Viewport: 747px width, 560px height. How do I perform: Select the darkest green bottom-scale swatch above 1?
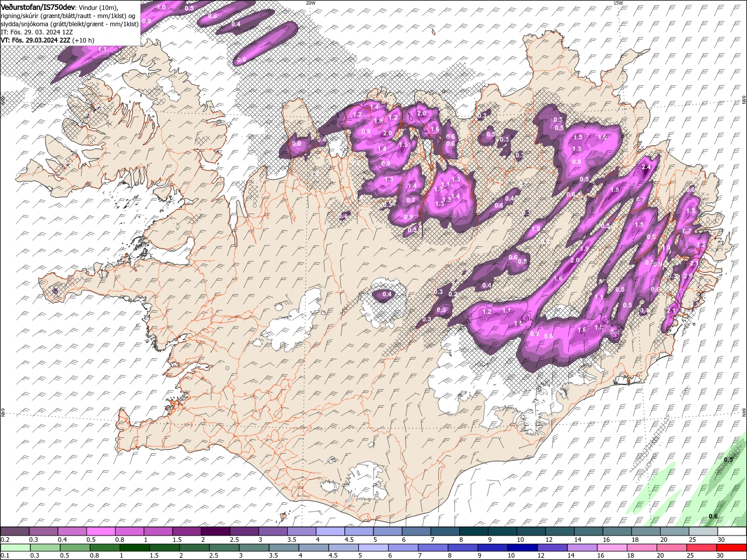click(x=134, y=548)
